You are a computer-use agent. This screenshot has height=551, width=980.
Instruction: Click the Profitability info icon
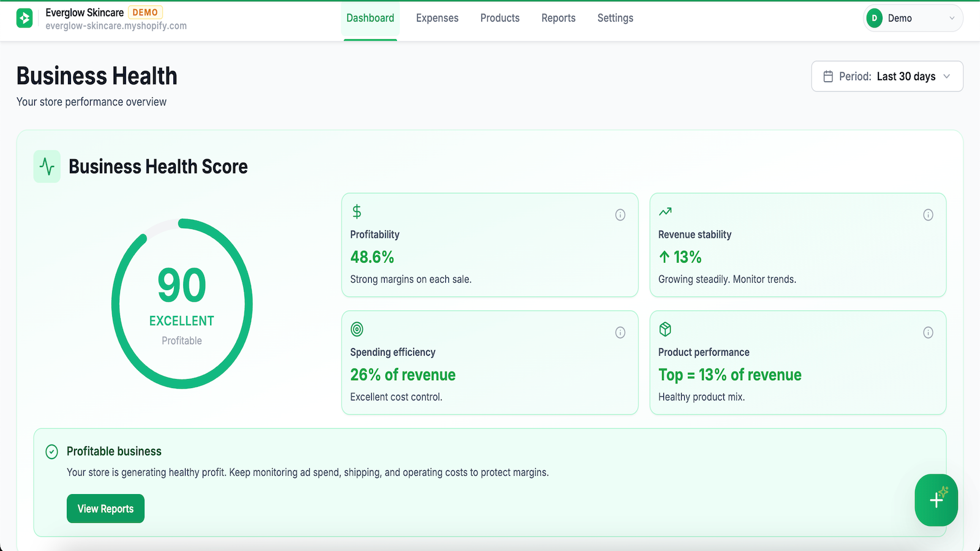point(620,215)
